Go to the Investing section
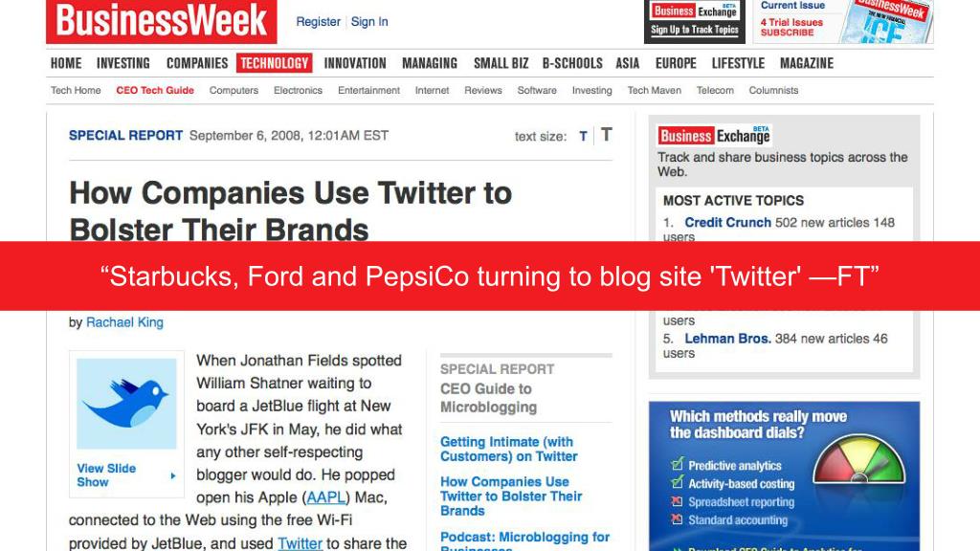Screen dimensions: 980x551 (123, 63)
